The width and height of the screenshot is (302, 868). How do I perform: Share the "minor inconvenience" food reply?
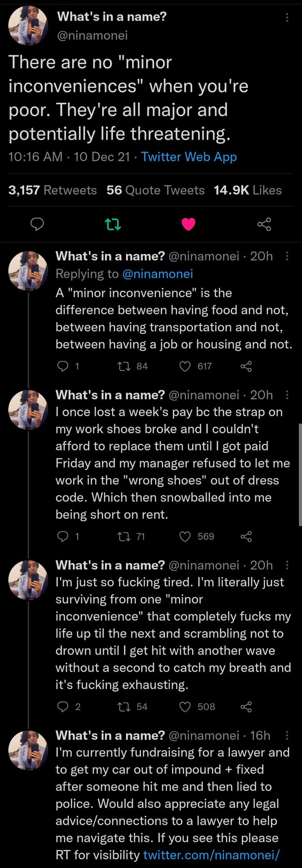[246, 367]
